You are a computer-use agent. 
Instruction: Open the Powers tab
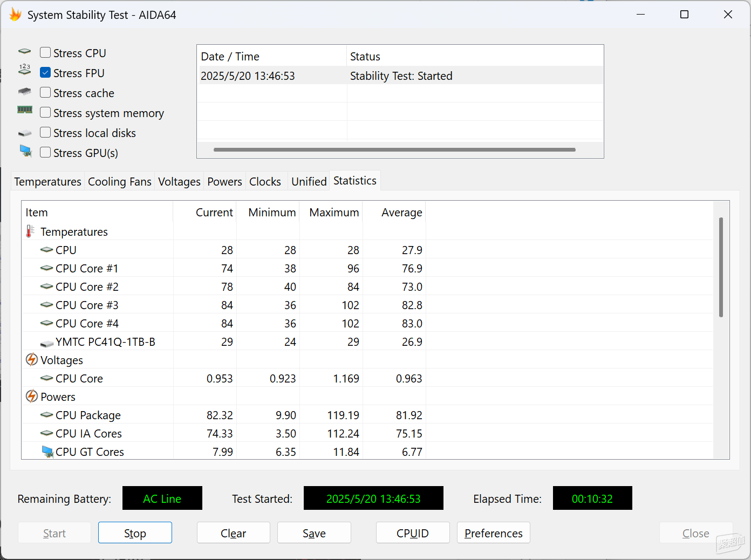tap(224, 182)
